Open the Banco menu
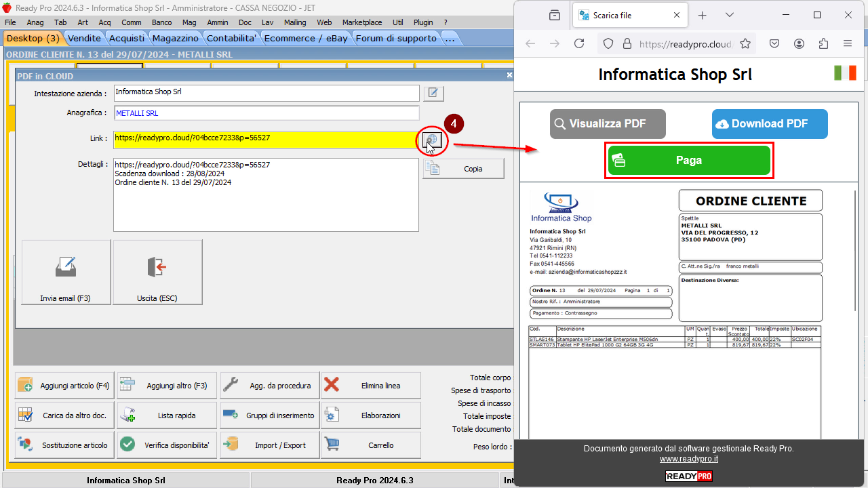The width and height of the screenshot is (868, 488). pos(161,22)
